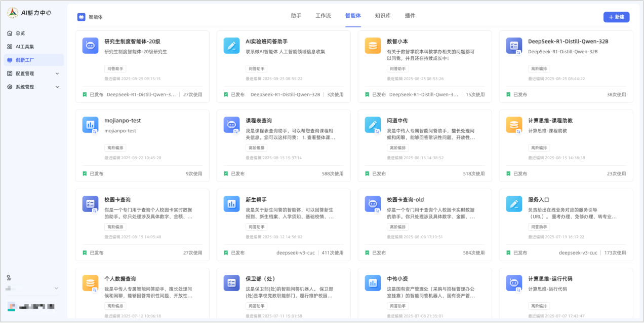The height and width of the screenshot is (323, 644).
Task: Click the 问答助手 tag on 新生帮手 card
Action: 256,227
